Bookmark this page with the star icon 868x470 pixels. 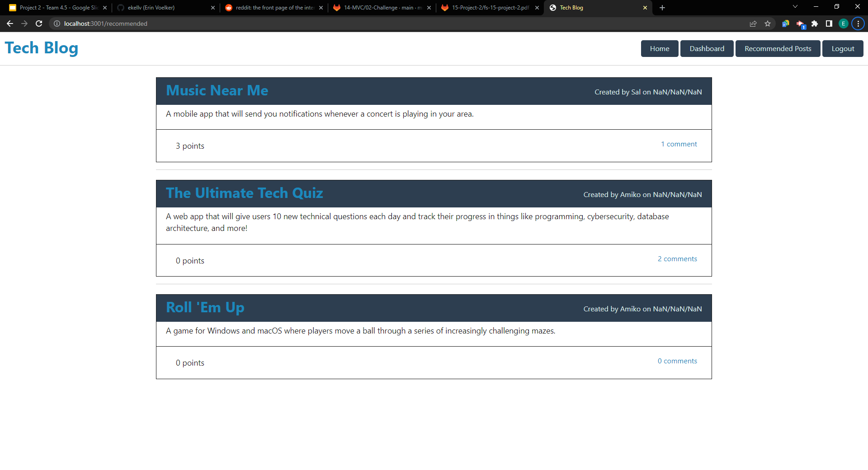click(768, 23)
